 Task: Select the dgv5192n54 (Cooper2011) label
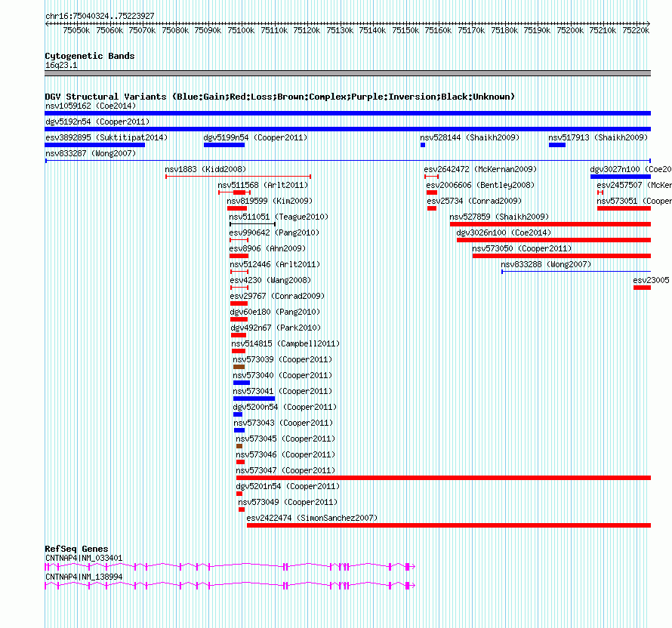point(97,122)
